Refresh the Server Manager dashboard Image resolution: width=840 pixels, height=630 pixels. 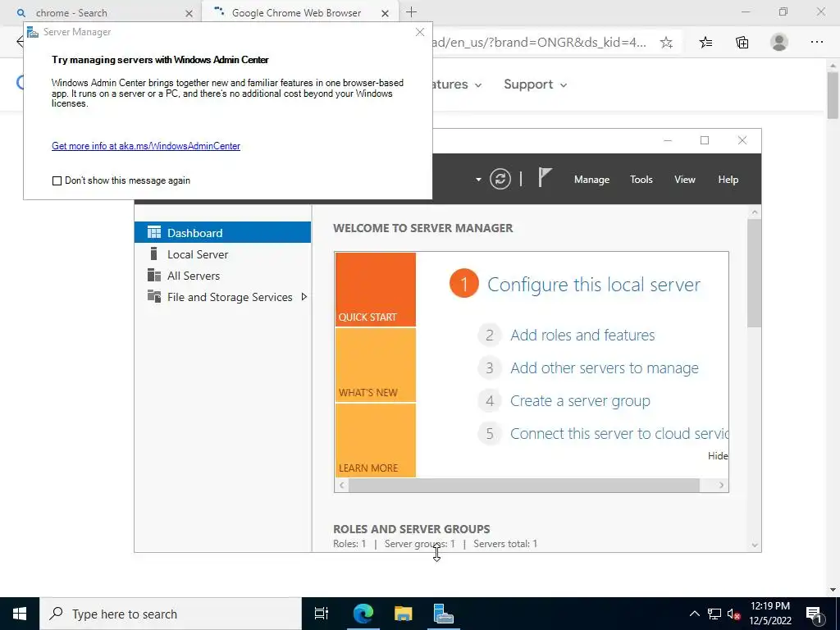click(x=500, y=179)
